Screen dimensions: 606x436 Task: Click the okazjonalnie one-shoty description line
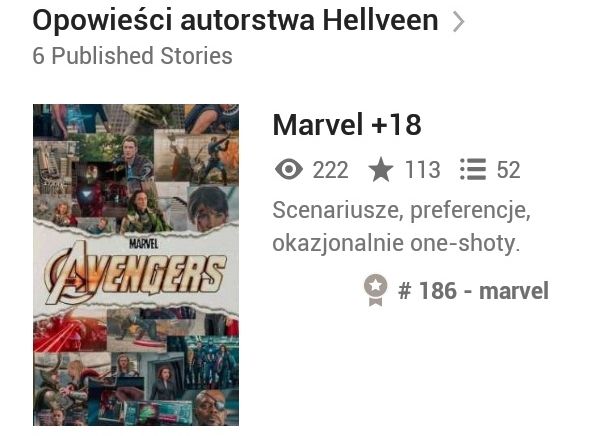point(396,244)
